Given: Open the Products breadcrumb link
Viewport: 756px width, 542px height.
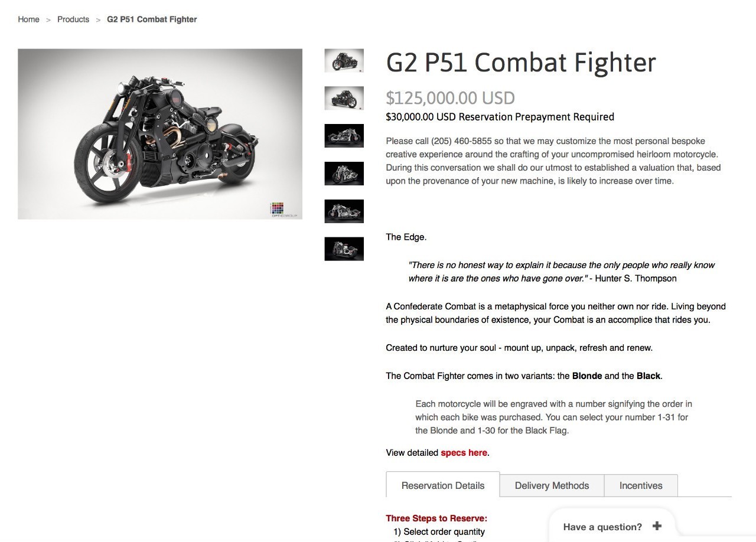Looking at the screenshot, I should pos(73,19).
